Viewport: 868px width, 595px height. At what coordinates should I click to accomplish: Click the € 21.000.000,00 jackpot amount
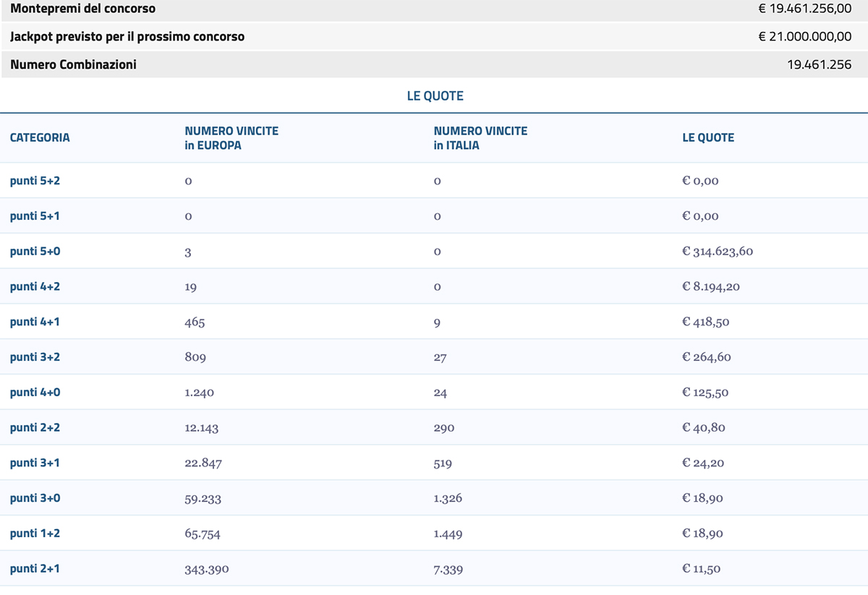pyautogui.click(x=804, y=36)
